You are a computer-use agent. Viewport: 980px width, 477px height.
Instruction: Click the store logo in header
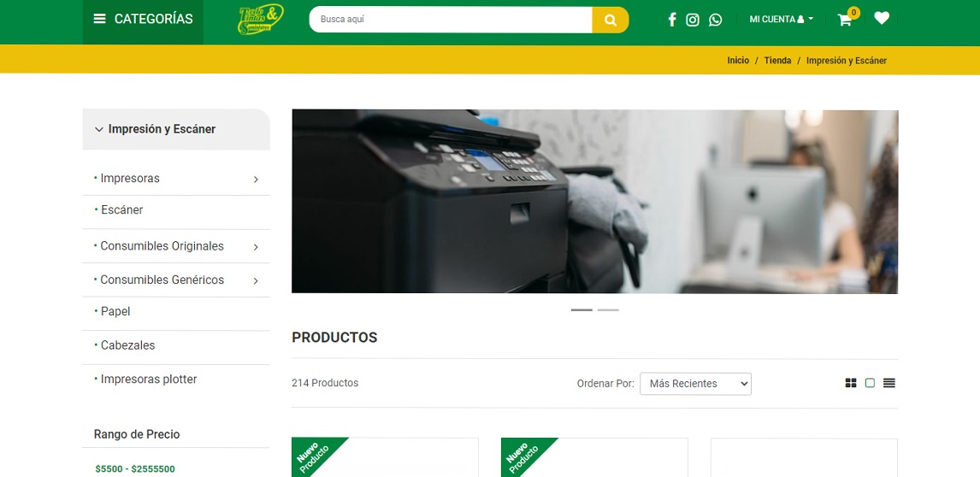(261, 20)
